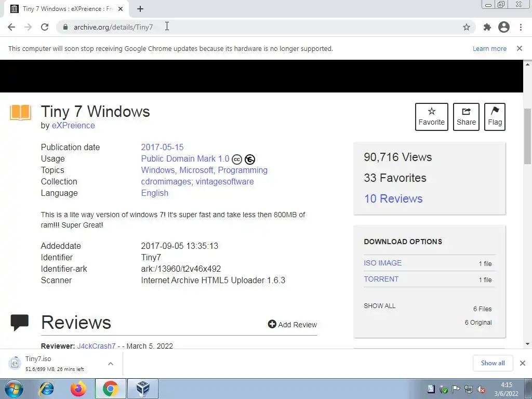This screenshot has height=399, width=532.
Task: Open VirtualBox from the taskbar
Action: coord(143,389)
